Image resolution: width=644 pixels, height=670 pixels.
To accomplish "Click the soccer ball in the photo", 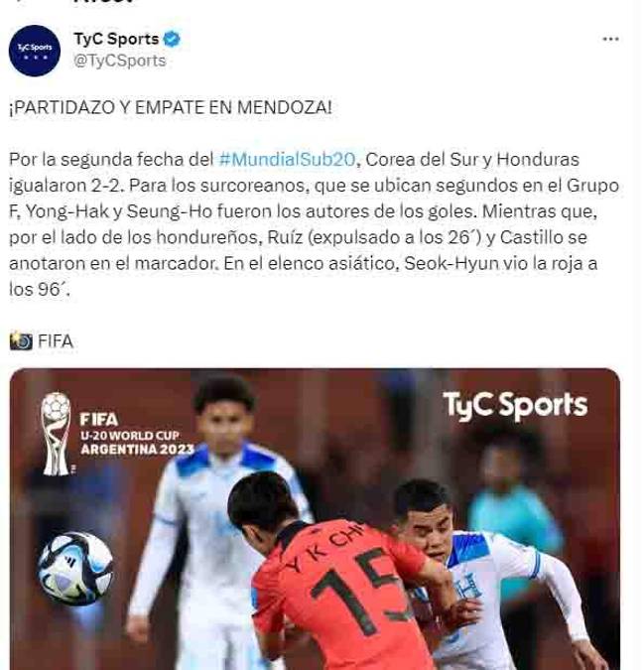I will [75, 569].
